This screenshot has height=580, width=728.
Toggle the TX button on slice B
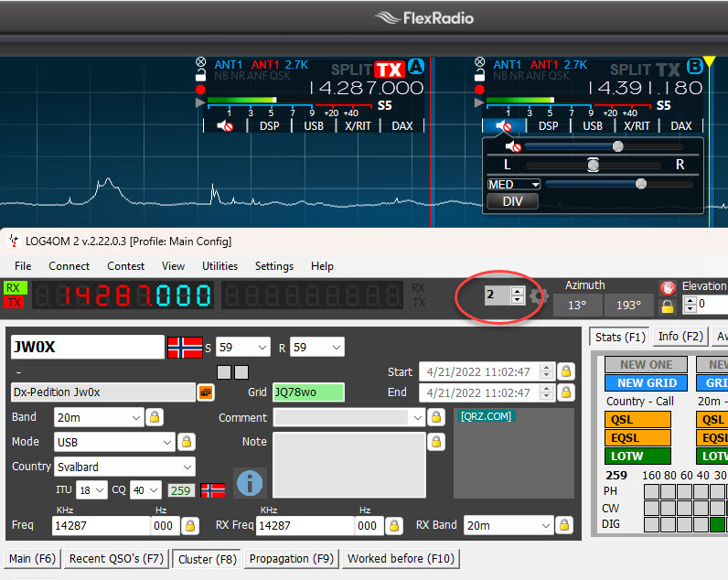[669, 70]
